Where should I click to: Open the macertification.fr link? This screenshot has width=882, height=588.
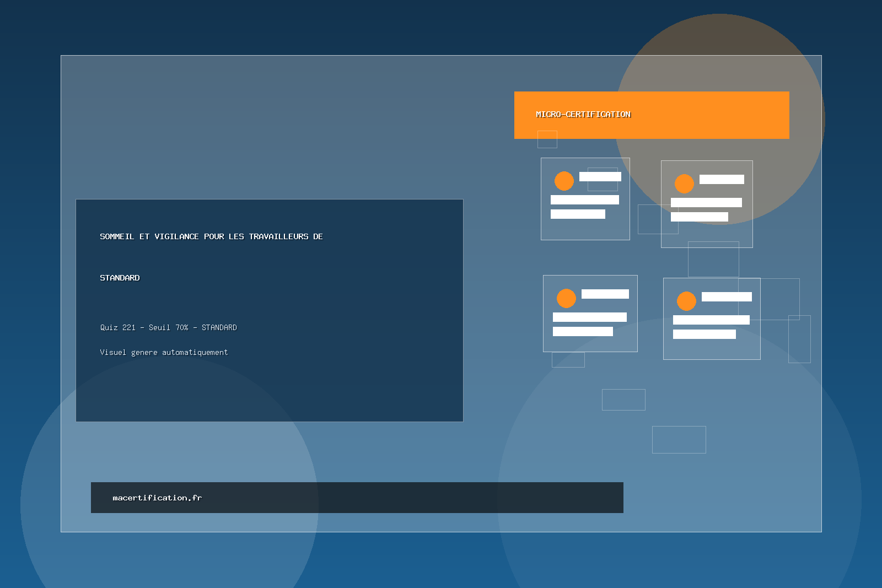pos(157,498)
